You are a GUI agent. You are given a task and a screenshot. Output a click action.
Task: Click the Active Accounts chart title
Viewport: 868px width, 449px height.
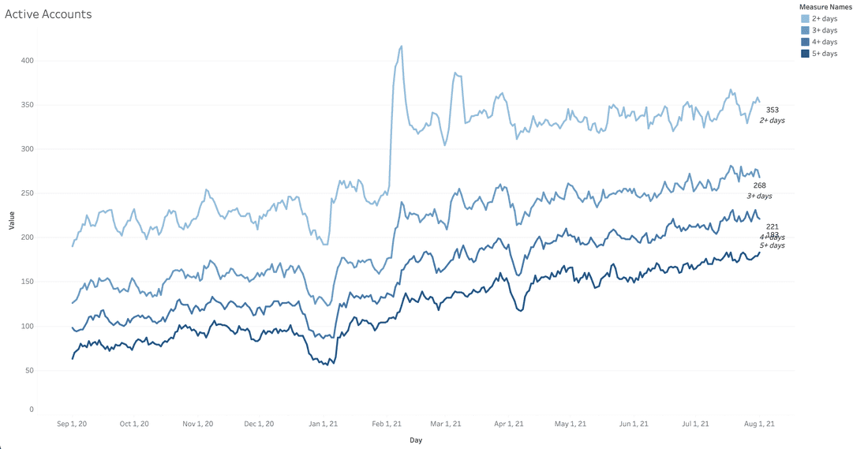[48, 14]
